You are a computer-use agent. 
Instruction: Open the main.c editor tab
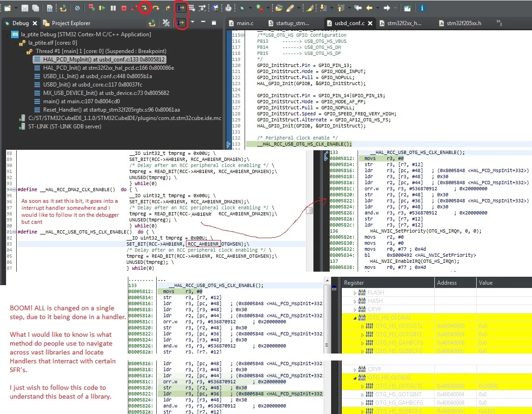pos(241,23)
